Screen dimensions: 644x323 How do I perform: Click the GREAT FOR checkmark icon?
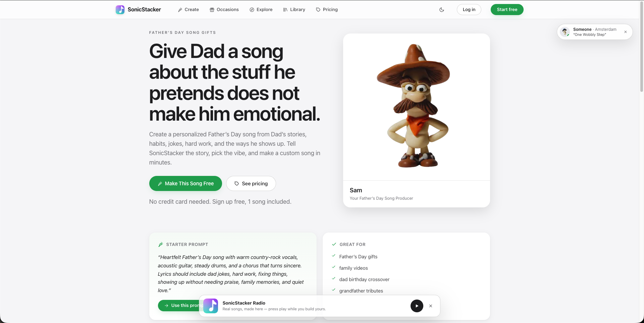click(x=334, y=244)
